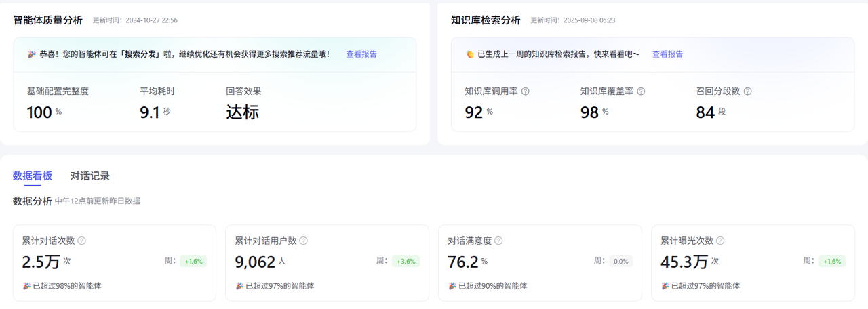Image resolution: width=868 pixels, height=309 pixels.
Task: Click help icon next to 累计曝光次数
Action: (720, 241)
